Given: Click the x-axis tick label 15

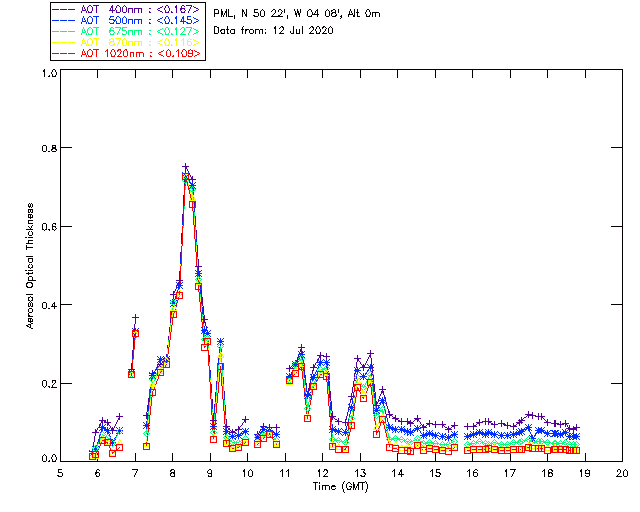Looking at the screenshot, I should [435, 472].
